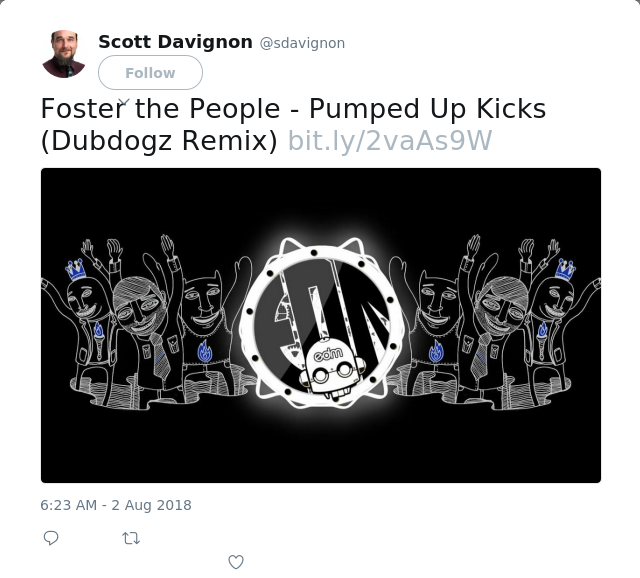640x578 pixels.
Task: Click the blue flame emblem right of the logo
Action: [436, 352]
